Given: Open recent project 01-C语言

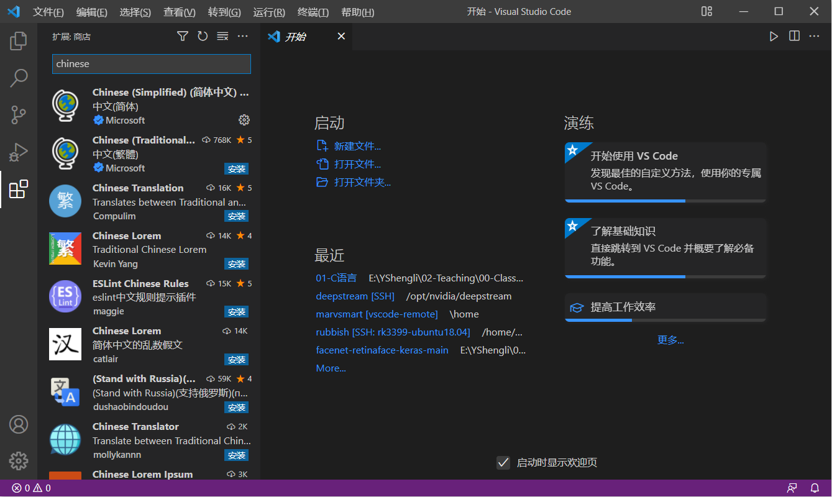Looking at the screenshot, I should click(336, 278).
